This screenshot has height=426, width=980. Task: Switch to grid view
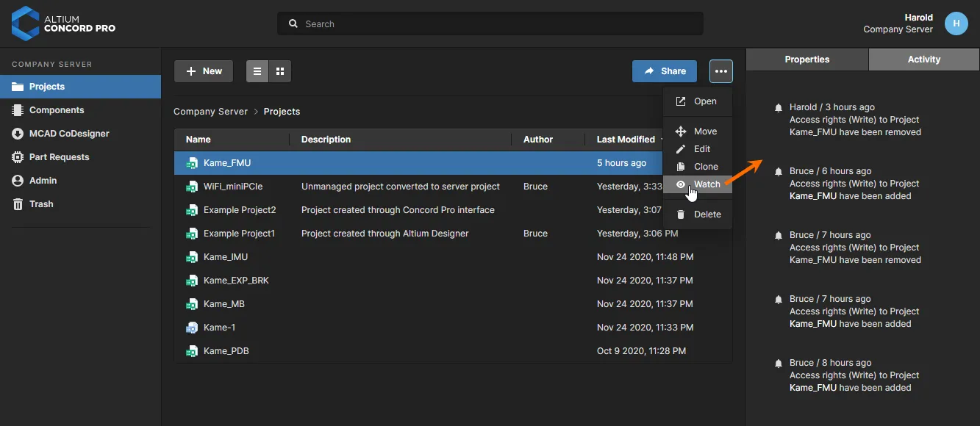click(280, 71)
